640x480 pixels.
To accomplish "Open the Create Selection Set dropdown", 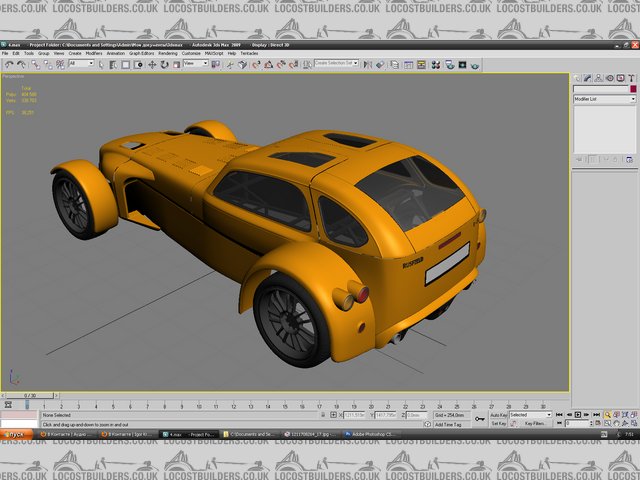I will click(x=337, y=64).
